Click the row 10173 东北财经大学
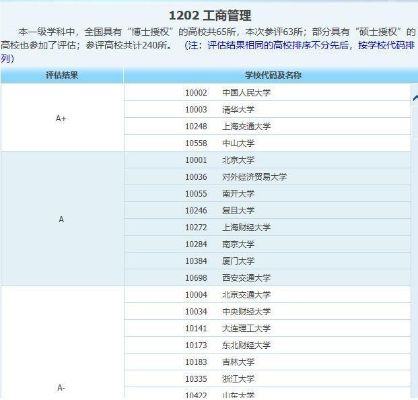Image resolution: width=418 pixels, height=400 pixels. click(267, 345)
